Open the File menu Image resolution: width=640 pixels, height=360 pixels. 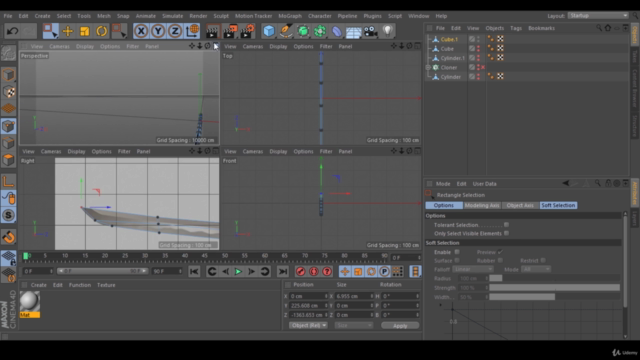(x=8, y=16)
